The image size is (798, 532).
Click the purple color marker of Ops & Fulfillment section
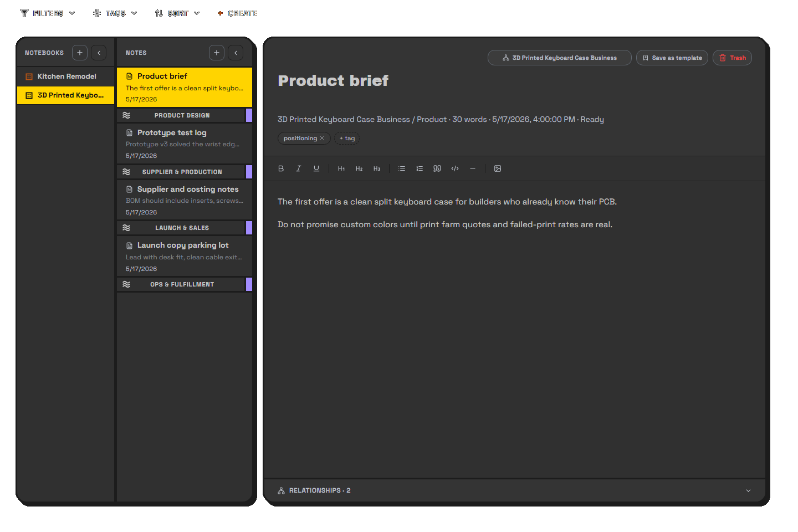(x=249, y=284)
